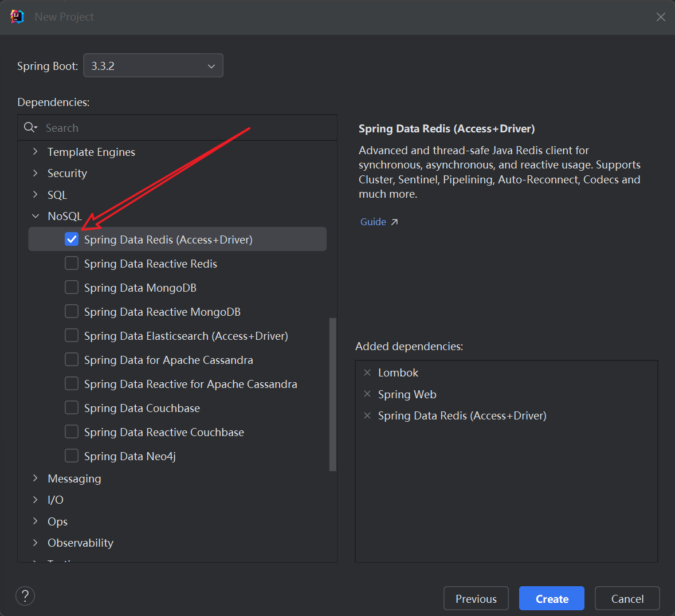Select the Security tree row label

click(67, 174)
